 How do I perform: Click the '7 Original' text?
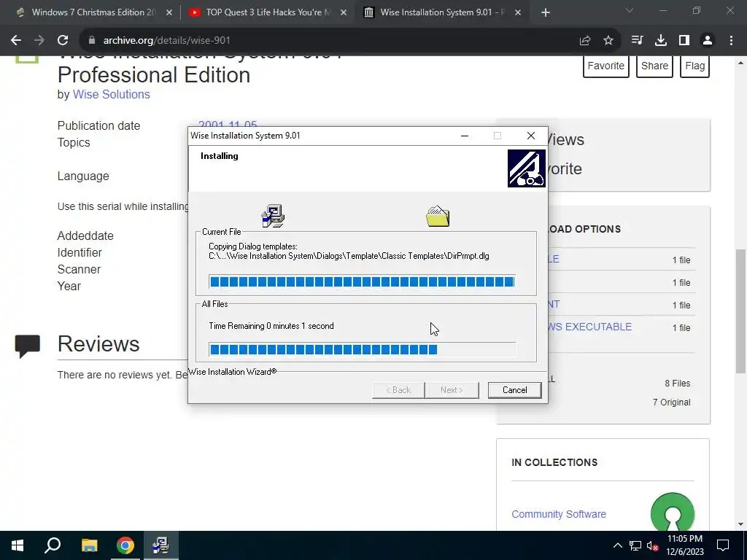click(x=672, y=402)
